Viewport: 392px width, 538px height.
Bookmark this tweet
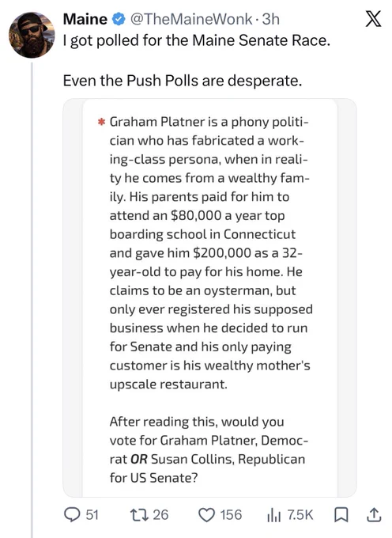(341, 515)
